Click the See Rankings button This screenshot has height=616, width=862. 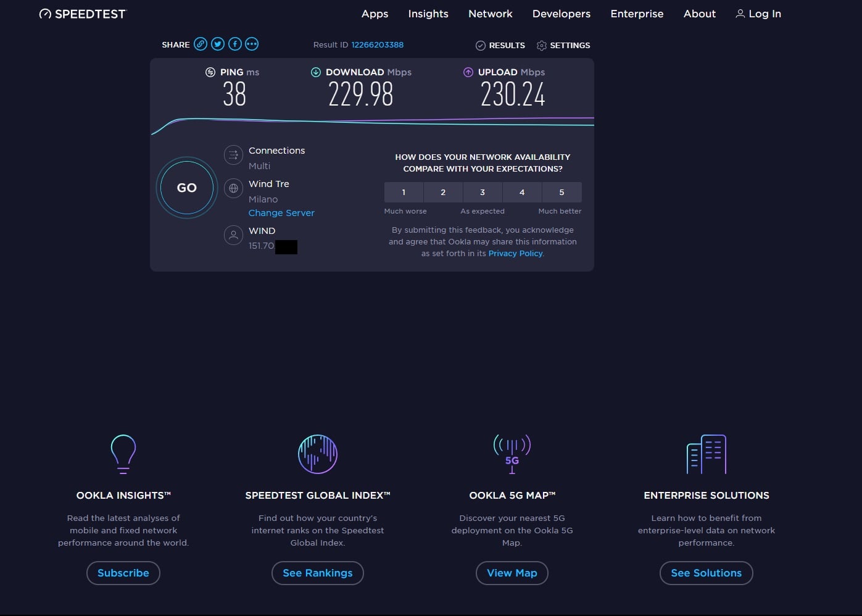(x=318, y=573)
